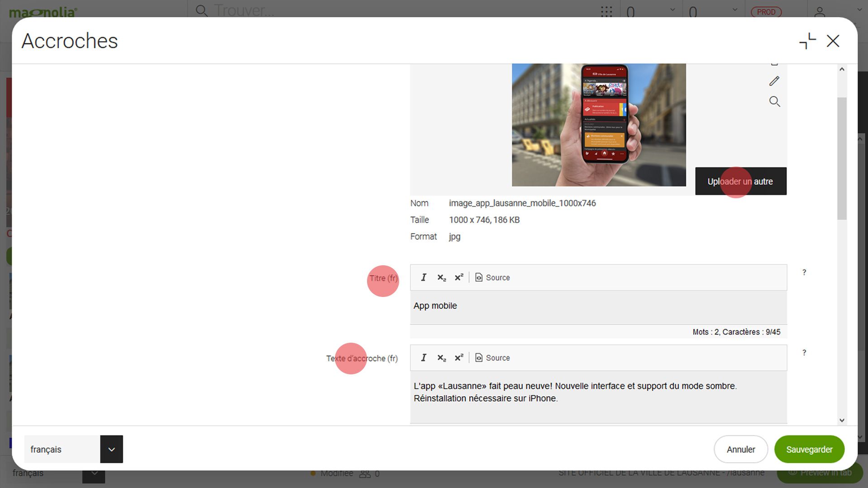This screenshot has width=868, height=488.
Task: Collapse the Accroches dialog with the minimize icon
Action: 808,41
